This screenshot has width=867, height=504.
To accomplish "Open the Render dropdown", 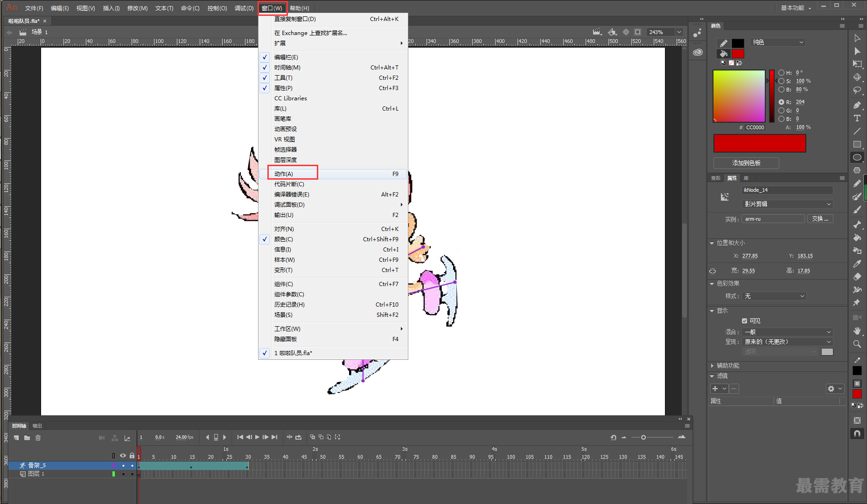I will [x=787, y=342].
